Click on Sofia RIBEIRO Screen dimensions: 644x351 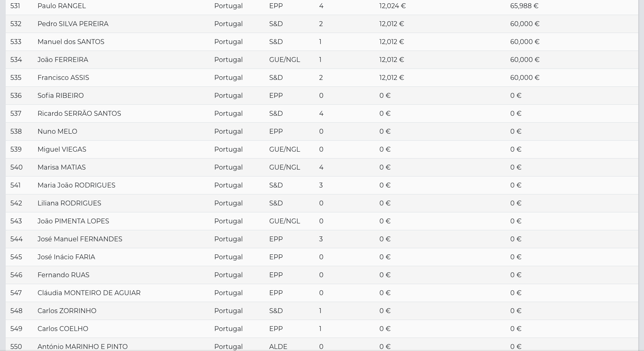click(x=60, y=96)
